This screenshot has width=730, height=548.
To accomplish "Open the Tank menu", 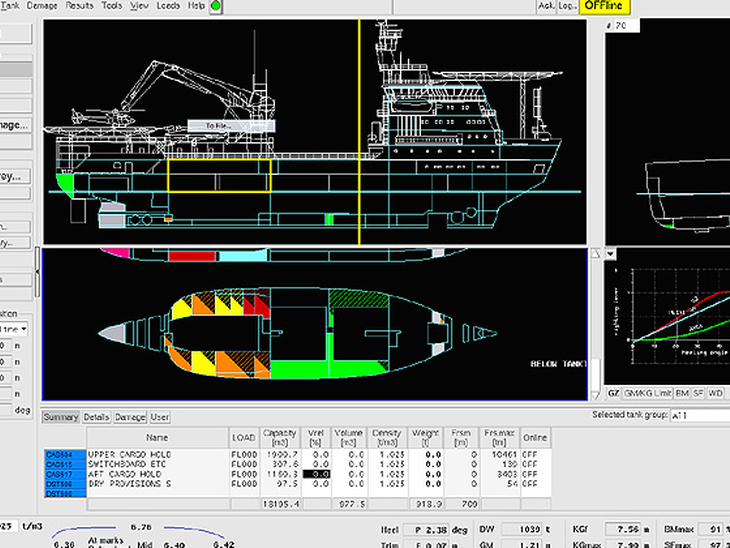I will [x=10, y=6].
